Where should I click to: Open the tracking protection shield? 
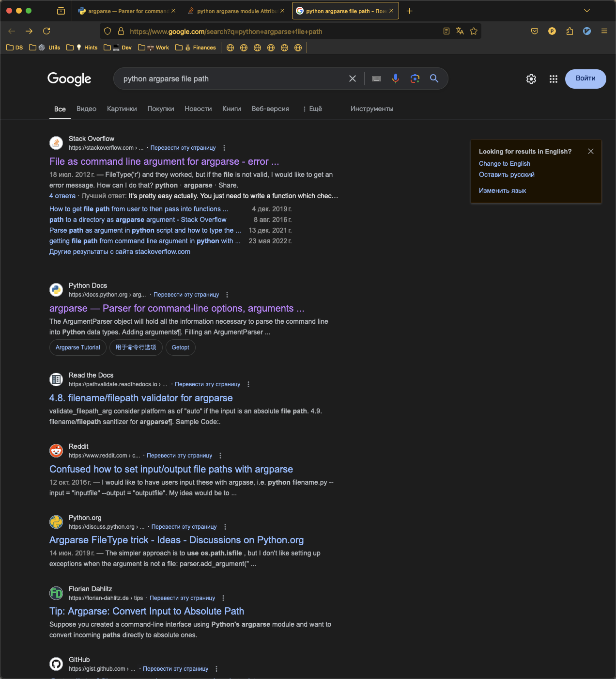(108, 31)
